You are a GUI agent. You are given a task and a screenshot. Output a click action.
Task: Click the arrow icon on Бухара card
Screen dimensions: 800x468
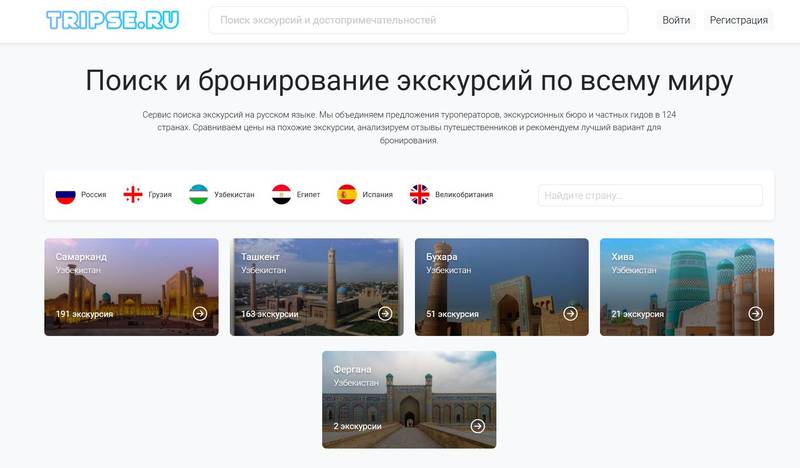(570, 313)
